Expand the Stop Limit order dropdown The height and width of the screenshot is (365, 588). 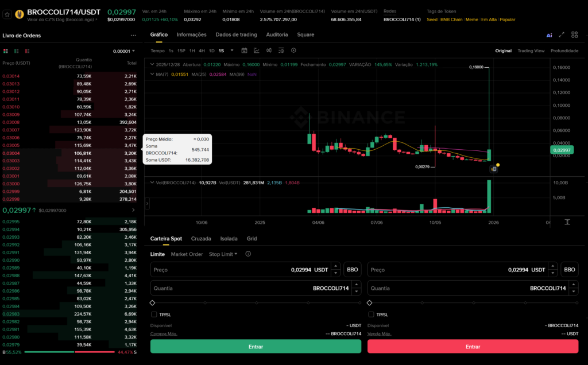point(223,254)
